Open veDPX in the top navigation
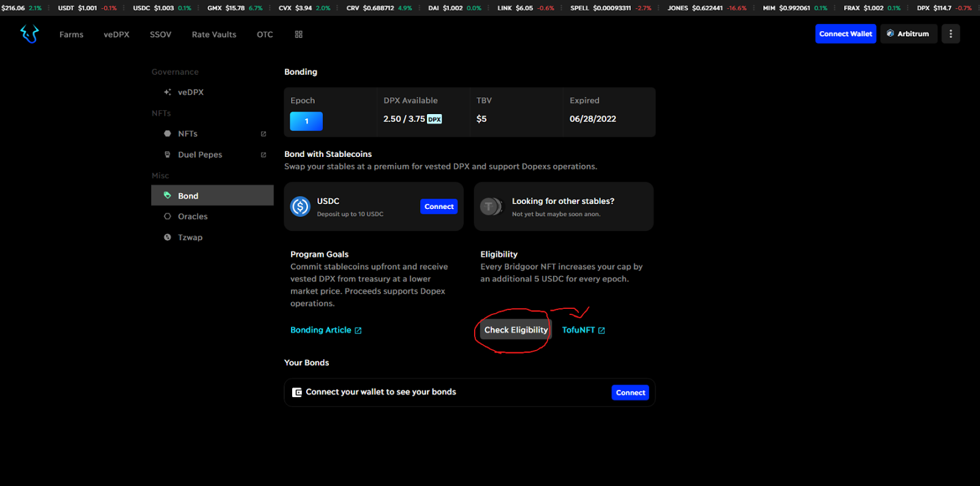Screen dimensions: 980x486 [116, 34]
